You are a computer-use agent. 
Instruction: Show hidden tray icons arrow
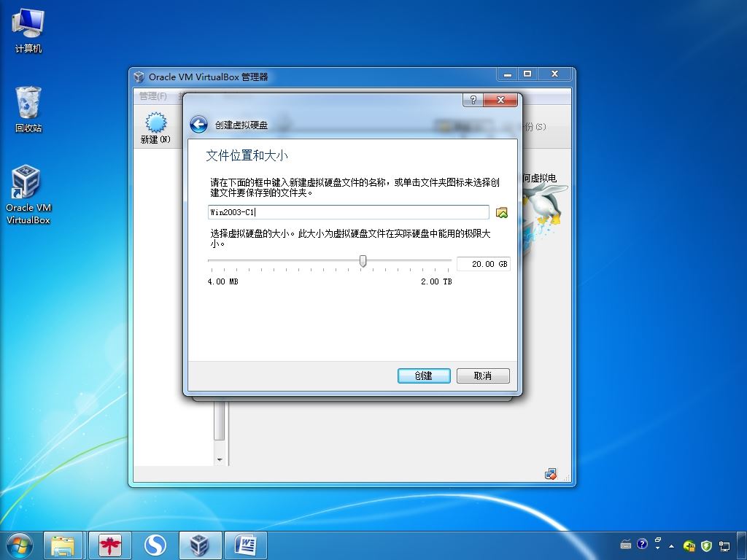pyautogui.click(x=672, y=545)
